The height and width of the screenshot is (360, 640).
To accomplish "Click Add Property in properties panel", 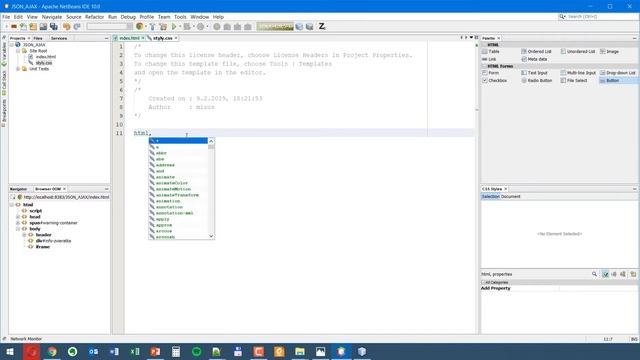I will coord(496,288).
